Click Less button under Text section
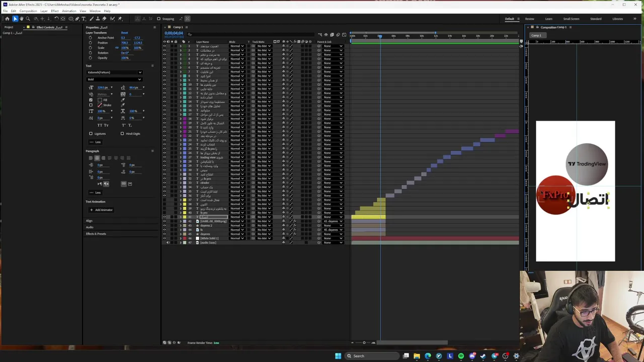The width and height of the screenshot is (644, 362). (95, 142)
